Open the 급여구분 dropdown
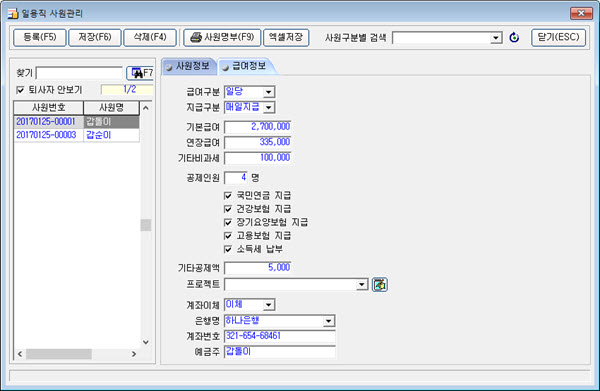600x391 pixels. pyautogui.click(x=269, y=92)
